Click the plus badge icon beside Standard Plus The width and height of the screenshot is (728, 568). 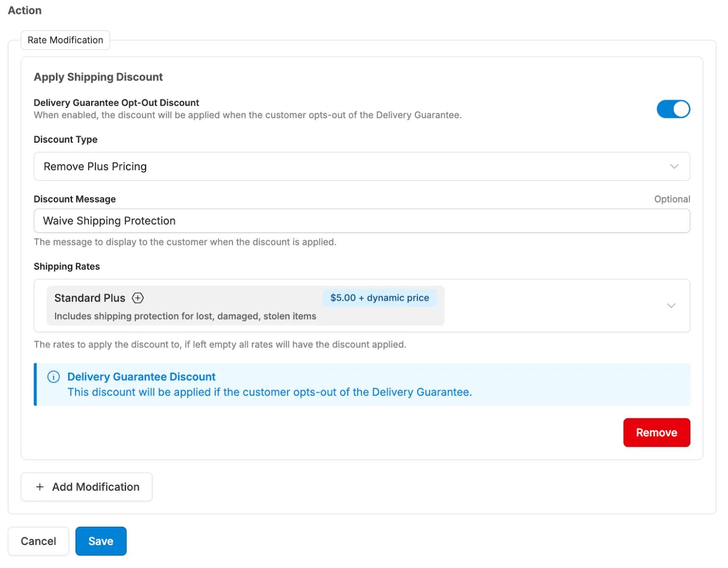click(x=138, y=298)
